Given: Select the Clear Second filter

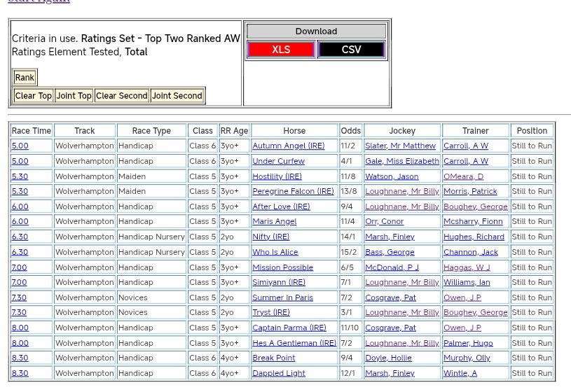Looking at the screenshot, I should pyautogui.click(x=121, y=96).
